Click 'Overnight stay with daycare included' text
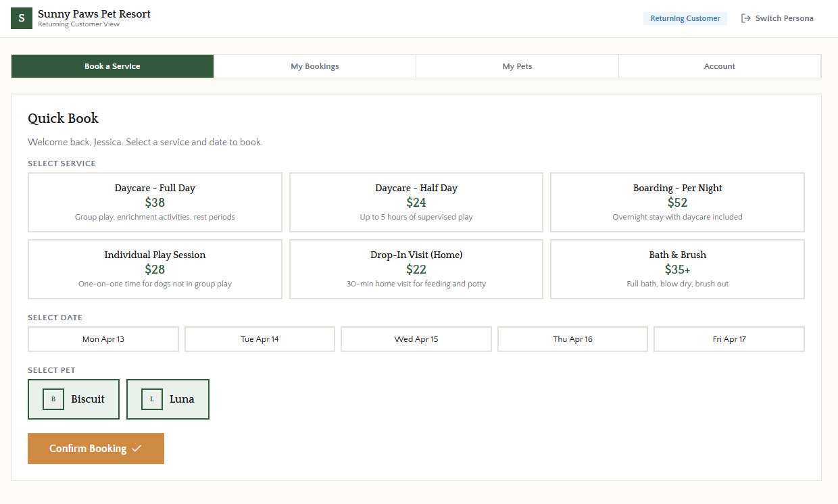This screenshot has height=504, width=838. coord(677,217)
